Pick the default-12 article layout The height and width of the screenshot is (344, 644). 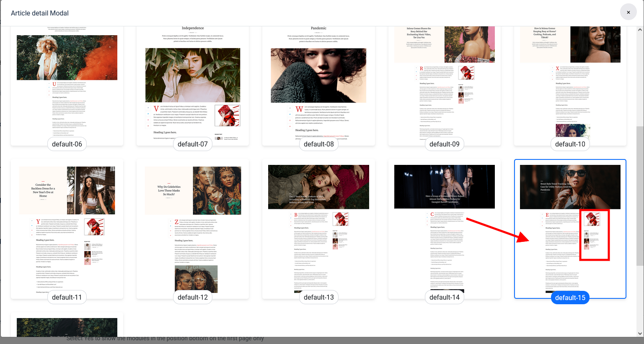click(193, 229)
